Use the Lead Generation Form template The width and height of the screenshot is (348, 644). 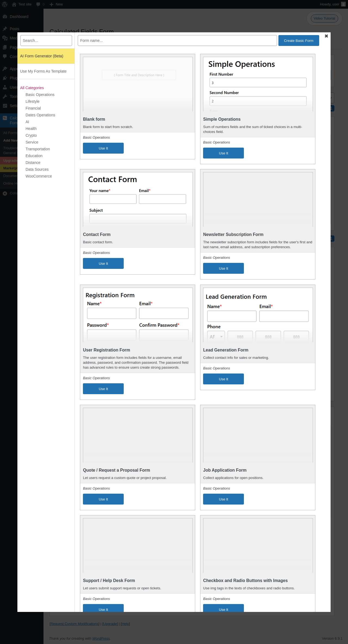[x=223, y=379]
